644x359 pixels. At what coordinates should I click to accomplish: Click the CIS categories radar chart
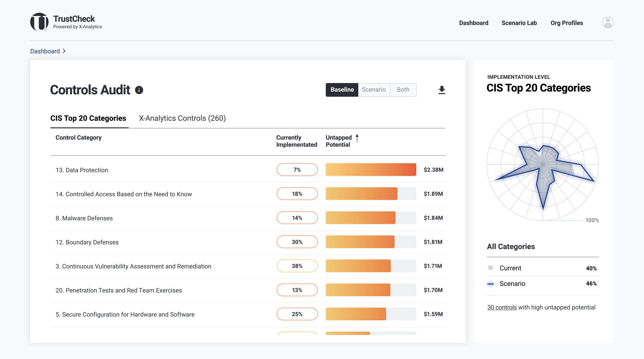pyautogui.click(x=542, y=164)
